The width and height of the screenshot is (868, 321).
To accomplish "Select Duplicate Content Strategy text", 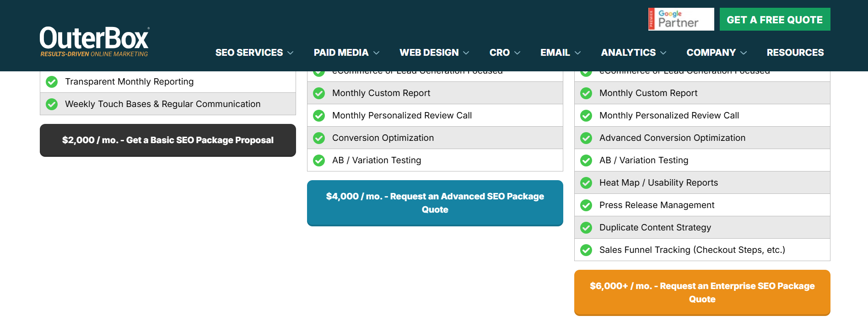I will 655,227.
